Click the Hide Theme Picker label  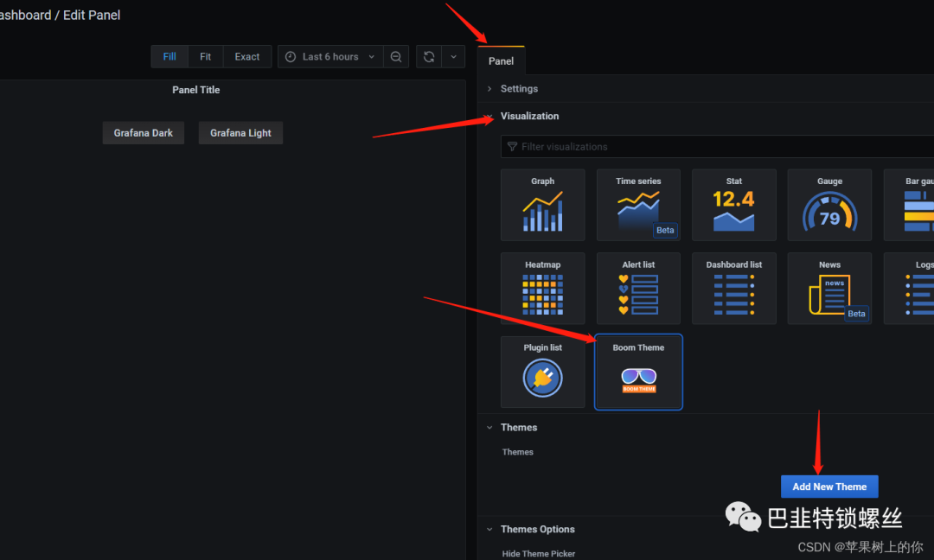pos(539,553)
